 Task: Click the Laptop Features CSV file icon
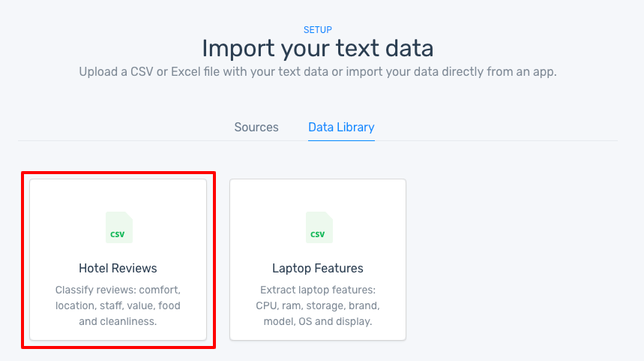click(319, 227)
